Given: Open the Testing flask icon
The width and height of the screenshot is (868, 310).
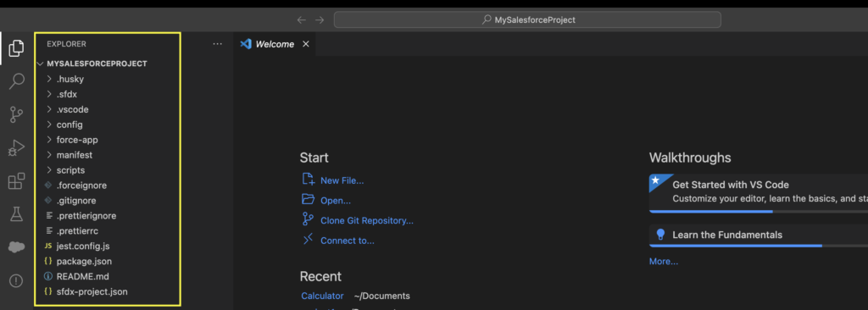Looking at the screenshot, I should click(x=17, y=214).
